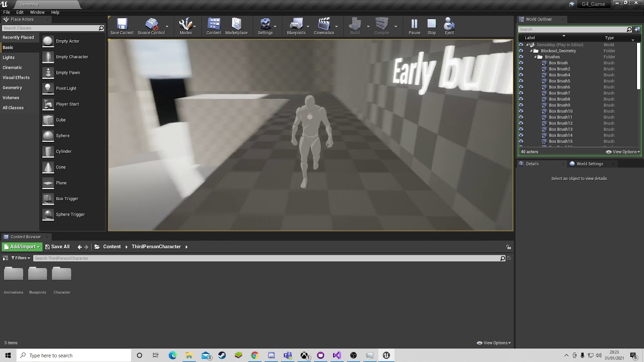Toggle visibility of Box Brush6

point(521,87)
